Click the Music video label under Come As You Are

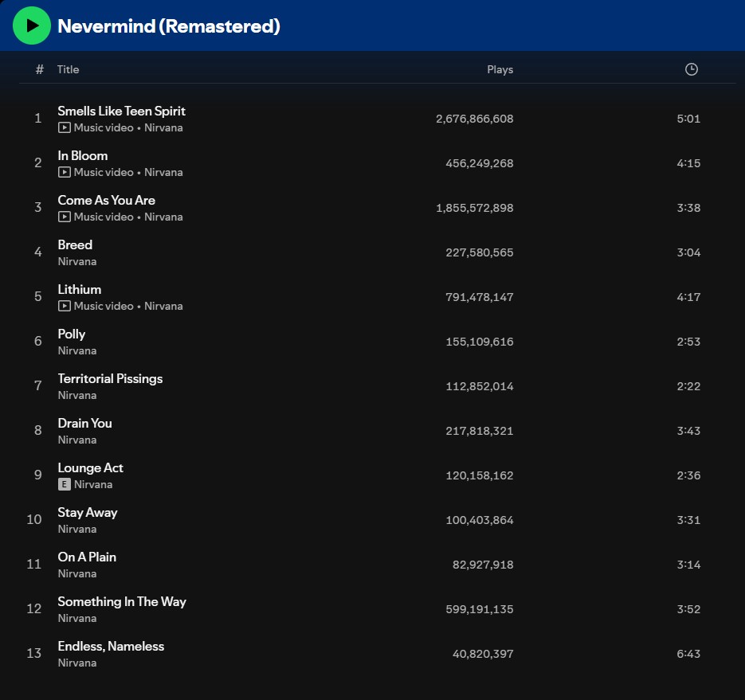[104, 217]
